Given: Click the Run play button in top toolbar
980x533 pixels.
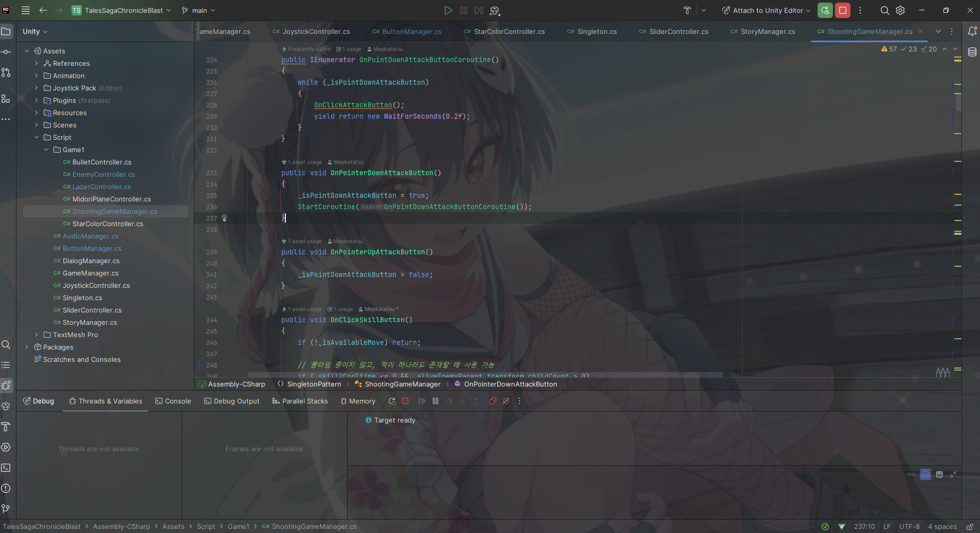Looking at the screenshot, I should (448, 10).
